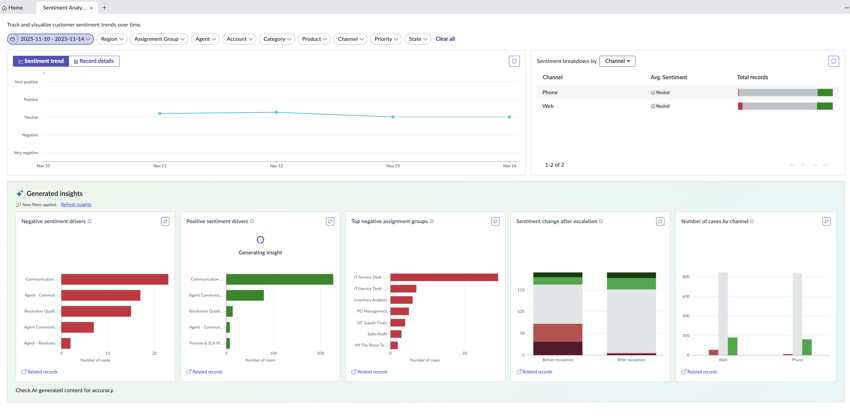Screen dimensions: 850x419
Task: Open info icon beside Positive sentiment drivers
Action: [252, 221]
